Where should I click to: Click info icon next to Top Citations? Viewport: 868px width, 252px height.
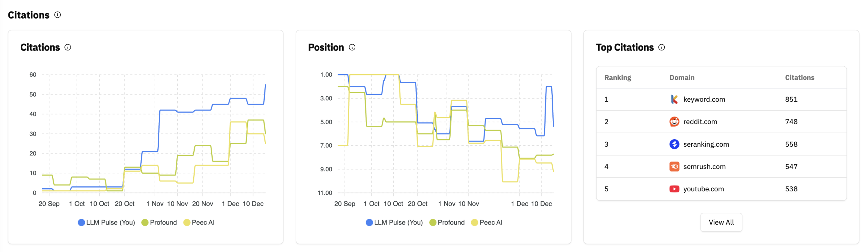[x=662, y=47]
